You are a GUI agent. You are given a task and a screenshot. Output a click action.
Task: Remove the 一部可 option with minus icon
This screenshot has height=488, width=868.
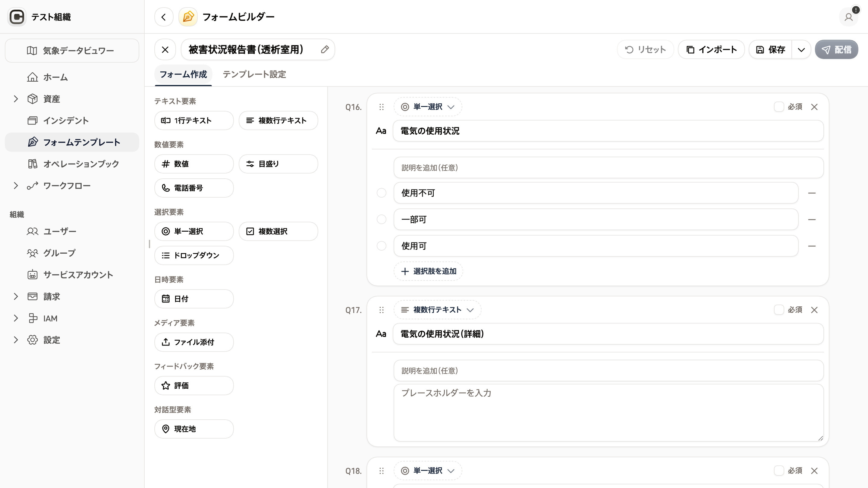pos(812,220)
